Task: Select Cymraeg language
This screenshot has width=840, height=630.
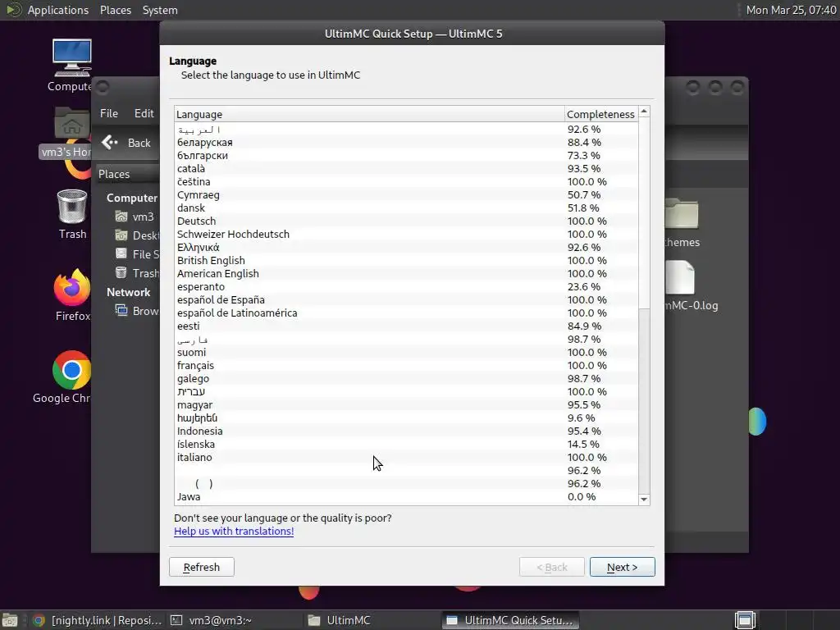Action: click(406, 194)
